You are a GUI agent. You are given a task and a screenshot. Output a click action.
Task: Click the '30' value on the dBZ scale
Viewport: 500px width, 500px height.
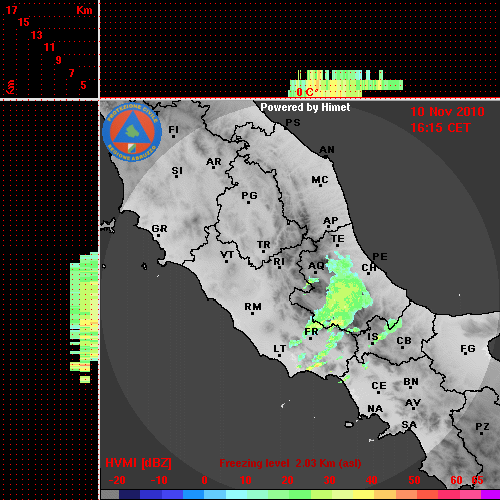(329, 480)
